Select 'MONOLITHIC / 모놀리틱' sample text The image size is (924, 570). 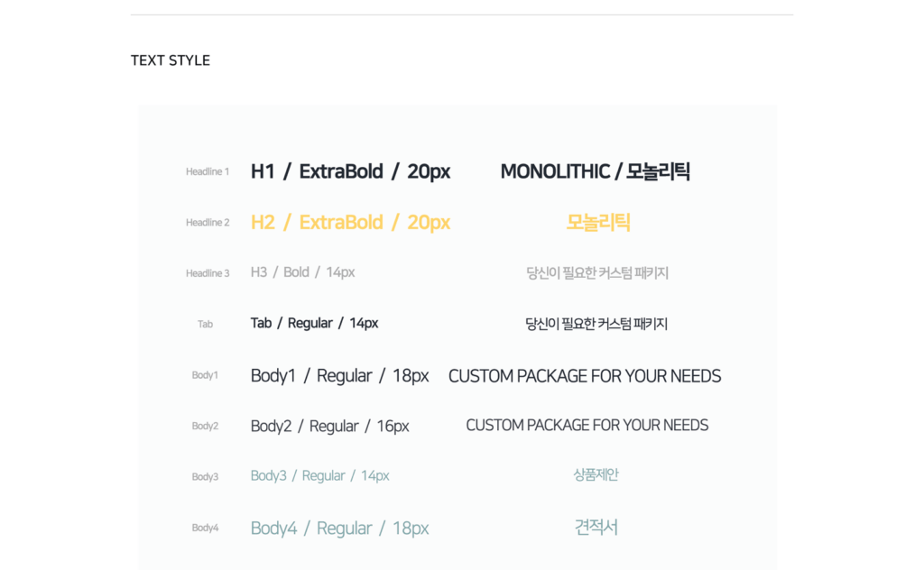click(x=596, y=171)
